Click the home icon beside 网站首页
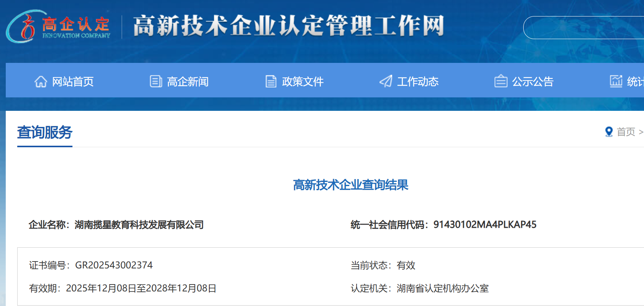Image resolution: width=644 pixels, height=306 pixels. point(41,81)
